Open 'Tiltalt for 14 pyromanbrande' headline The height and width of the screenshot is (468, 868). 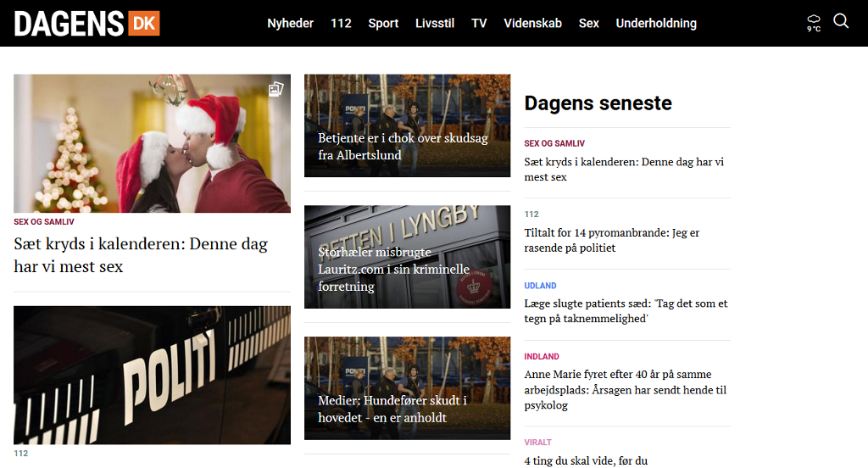tap(612, 241)
